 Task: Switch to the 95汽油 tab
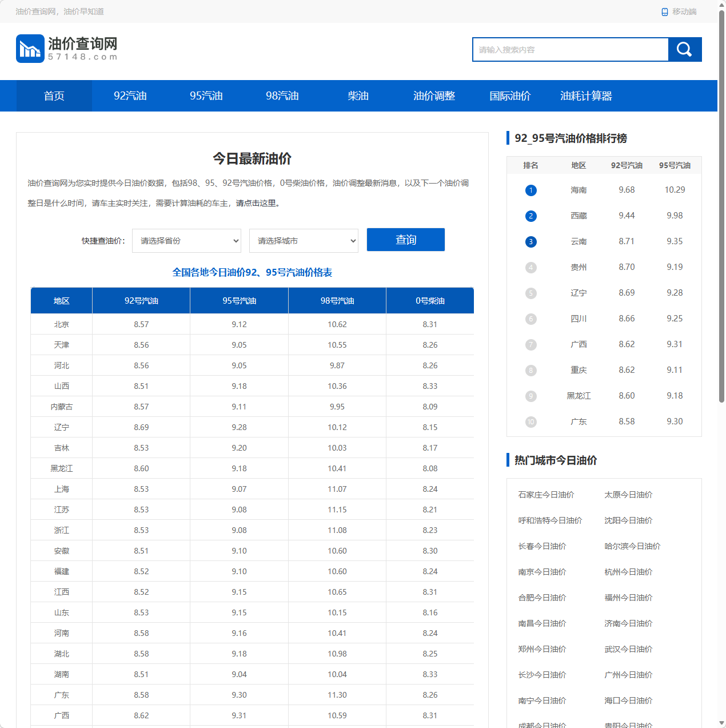[206, 96]
